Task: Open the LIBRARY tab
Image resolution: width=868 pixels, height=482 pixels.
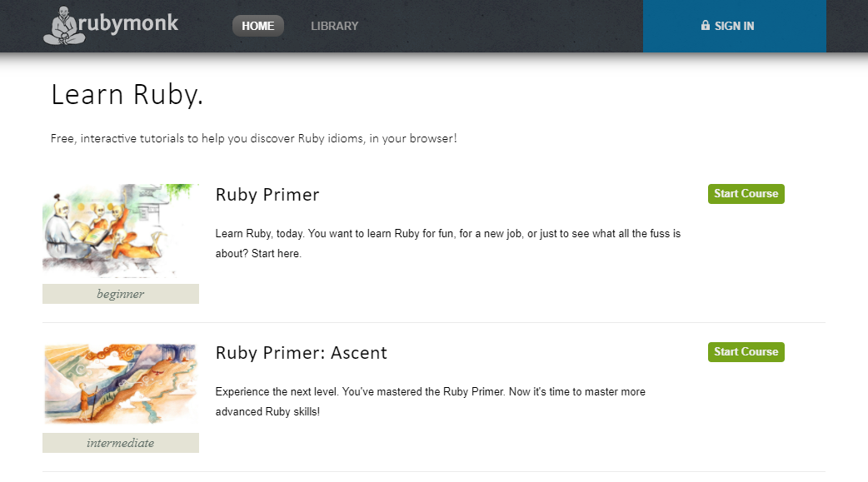Action: [x=334, y=26]
